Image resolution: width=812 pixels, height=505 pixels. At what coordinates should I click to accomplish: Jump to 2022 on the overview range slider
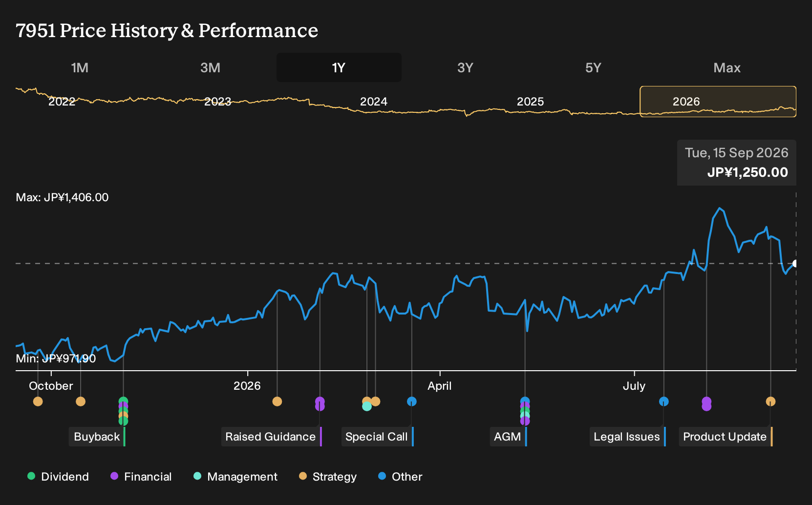point(62,102)
